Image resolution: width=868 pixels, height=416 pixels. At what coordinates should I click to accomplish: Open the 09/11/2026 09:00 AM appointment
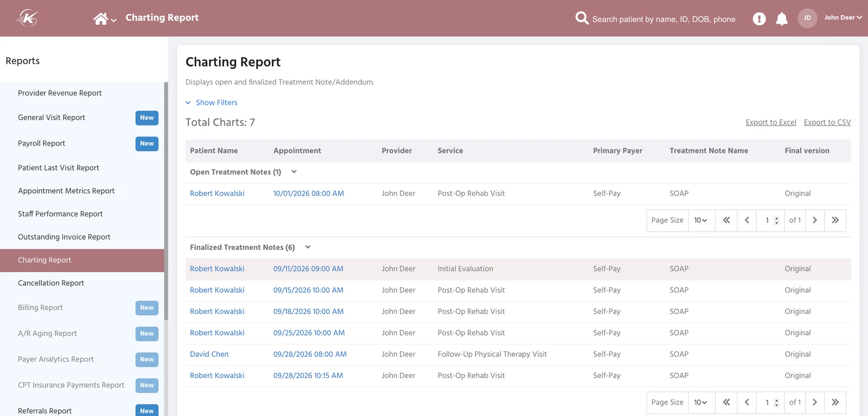click(x=308, y=269)
